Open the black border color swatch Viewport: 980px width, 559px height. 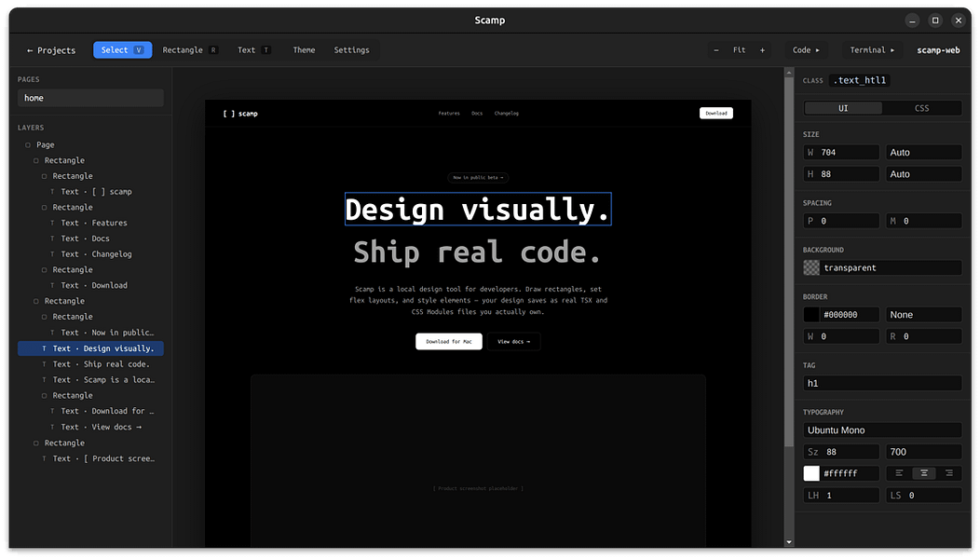click(811, 315)
